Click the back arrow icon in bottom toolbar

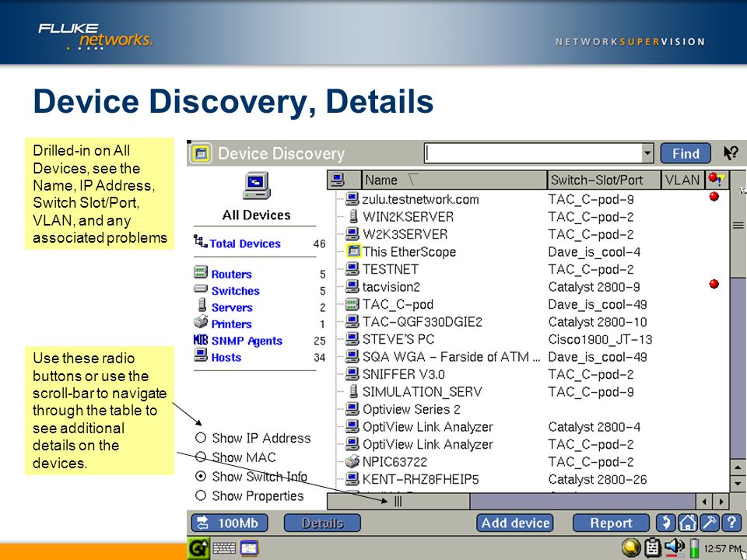pos(665,523)
